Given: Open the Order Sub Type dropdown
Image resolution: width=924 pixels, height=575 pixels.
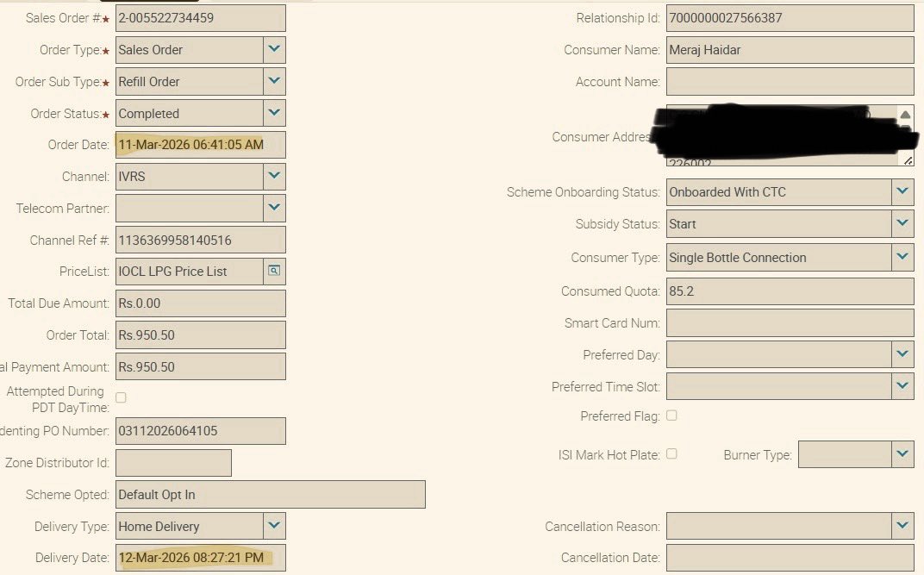Looking at the screenshot, I should click(x=274, y=81).
